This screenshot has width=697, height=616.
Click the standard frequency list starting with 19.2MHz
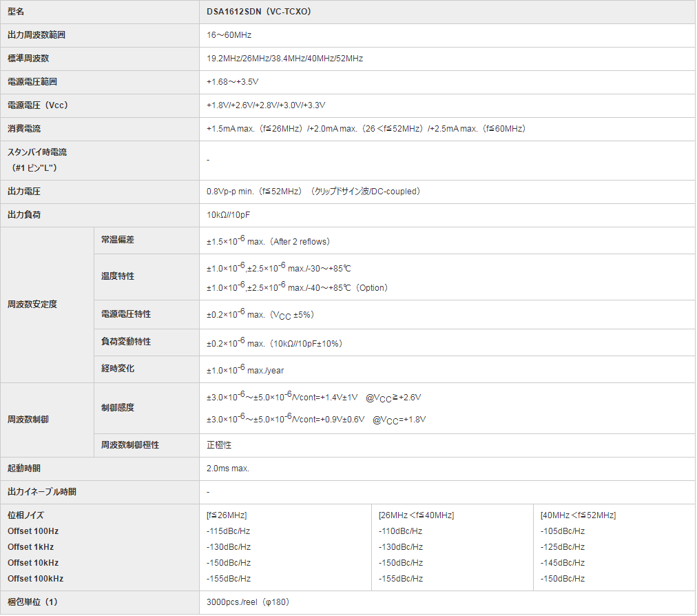(x=284, y=59)
